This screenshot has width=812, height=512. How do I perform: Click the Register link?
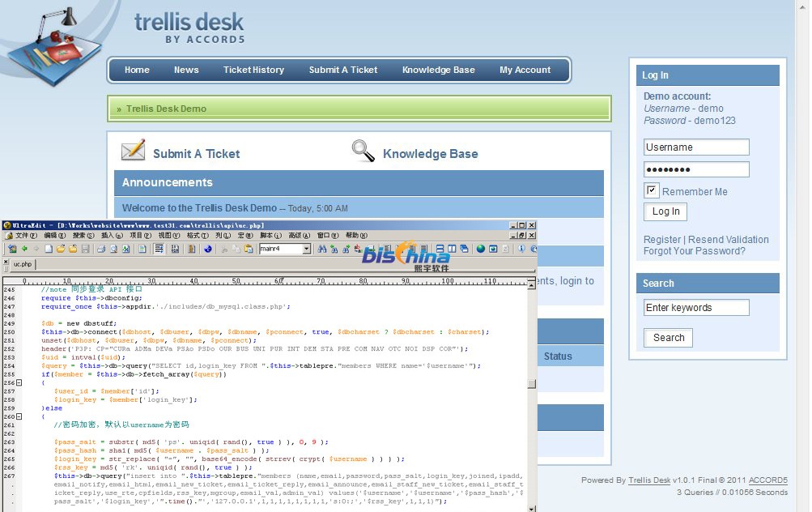(661, 240)
